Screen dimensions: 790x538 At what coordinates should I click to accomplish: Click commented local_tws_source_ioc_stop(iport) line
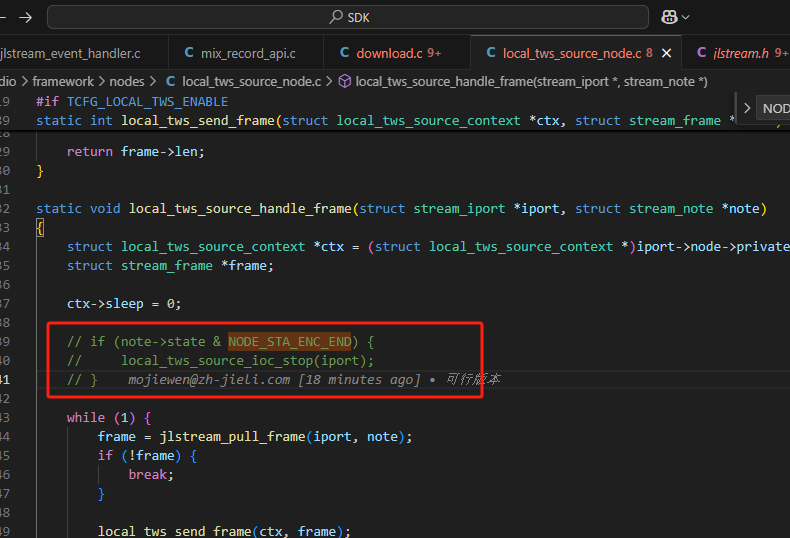[220, 361]
